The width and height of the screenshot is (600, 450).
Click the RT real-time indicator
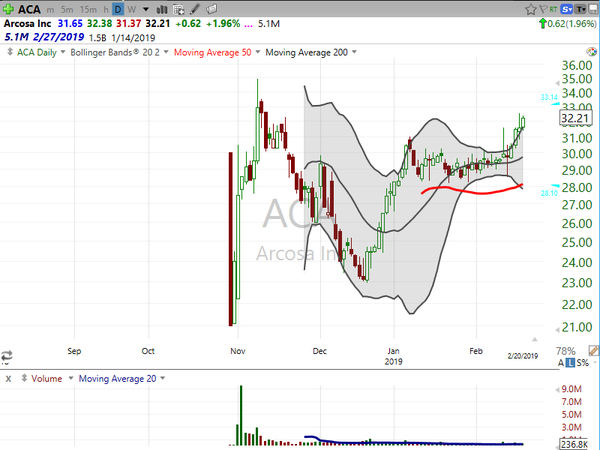pos(553,9)
